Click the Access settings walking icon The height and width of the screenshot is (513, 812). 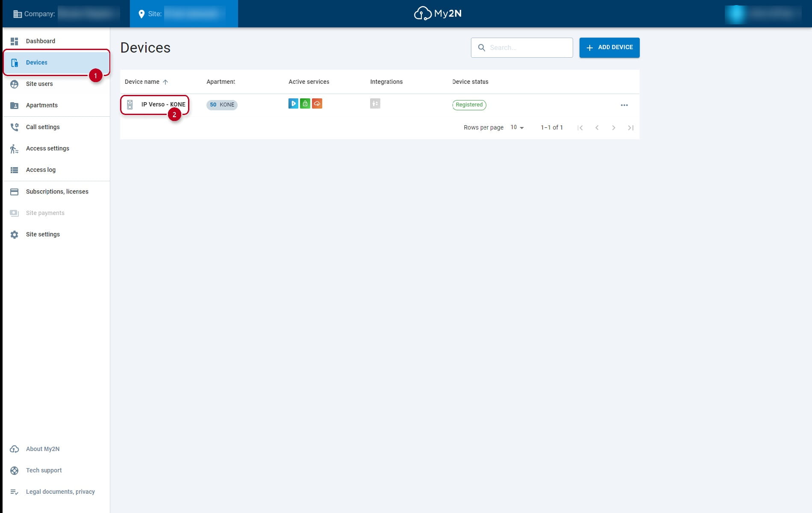coord(14,148)
